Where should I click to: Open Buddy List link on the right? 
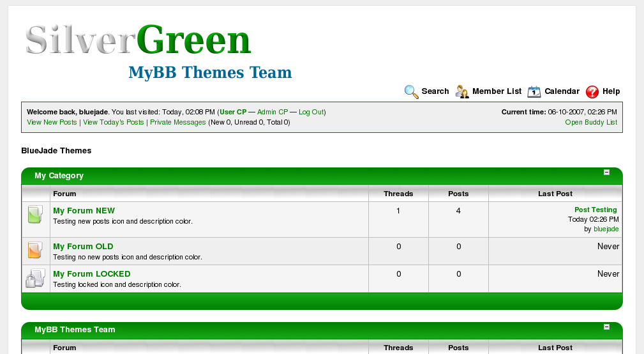point(591,122)
